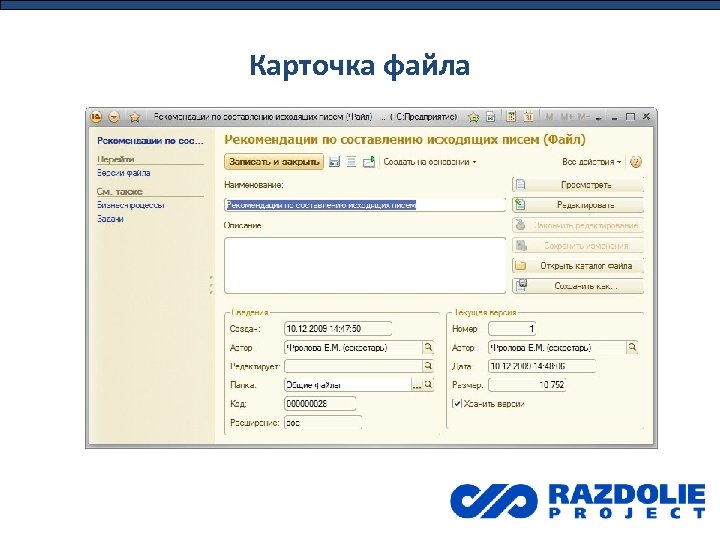Click the version Номер field

512,328
